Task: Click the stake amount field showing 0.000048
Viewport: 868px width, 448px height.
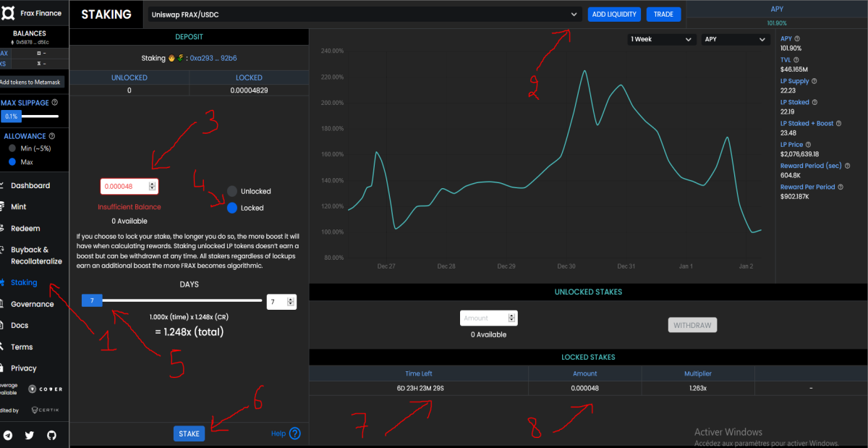Action: click(x=129, y=186)
